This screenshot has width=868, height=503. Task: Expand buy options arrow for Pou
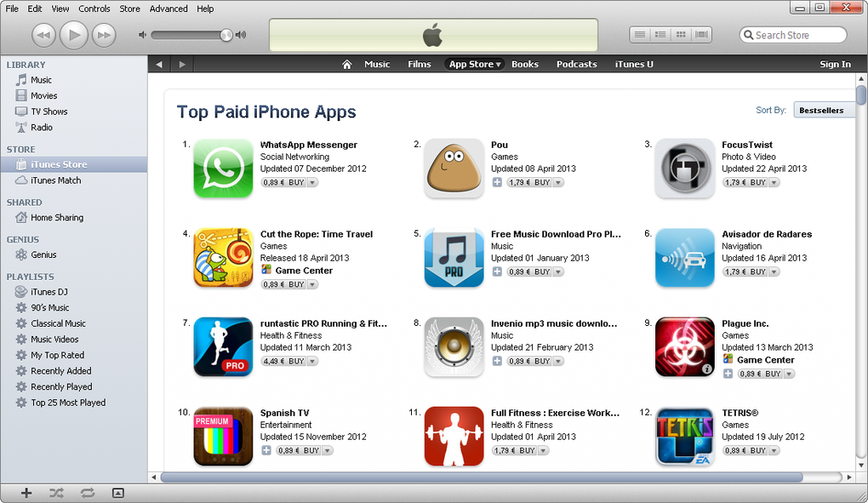[x=558, y=183]
